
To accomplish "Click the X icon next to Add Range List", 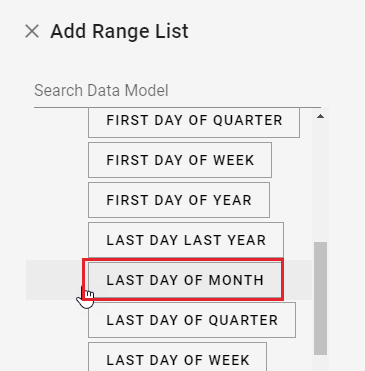I will click(32, 32).
